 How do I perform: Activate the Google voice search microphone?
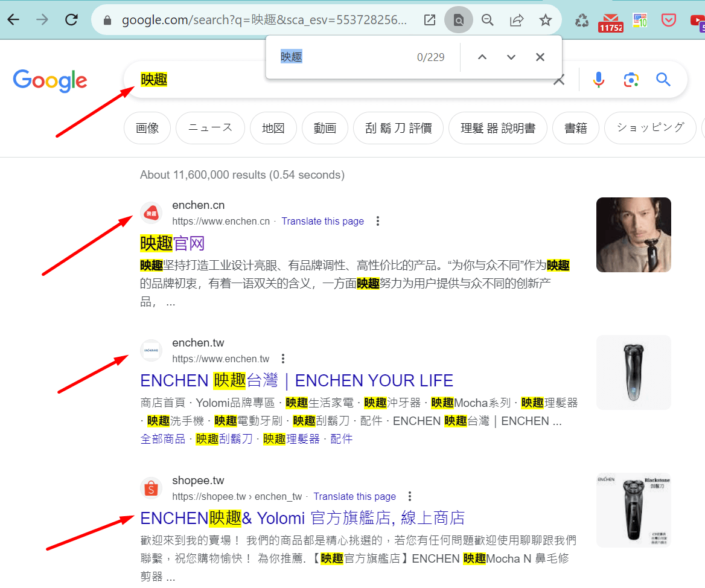coord(598,79)
